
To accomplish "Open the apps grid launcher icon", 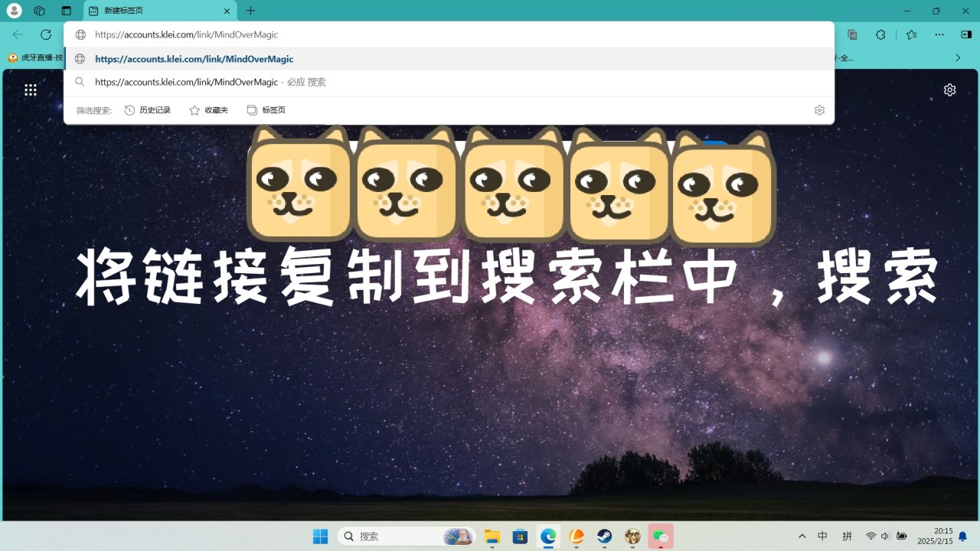I will tap(31, 90).
